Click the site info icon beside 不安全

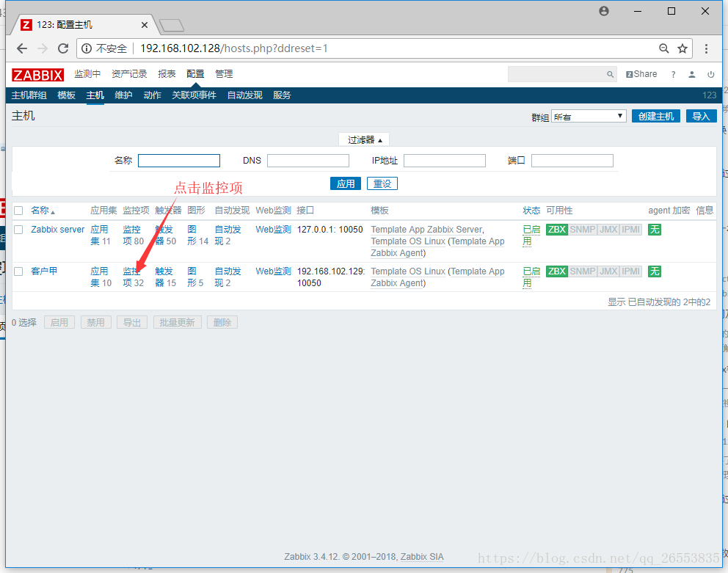(87, 48)
